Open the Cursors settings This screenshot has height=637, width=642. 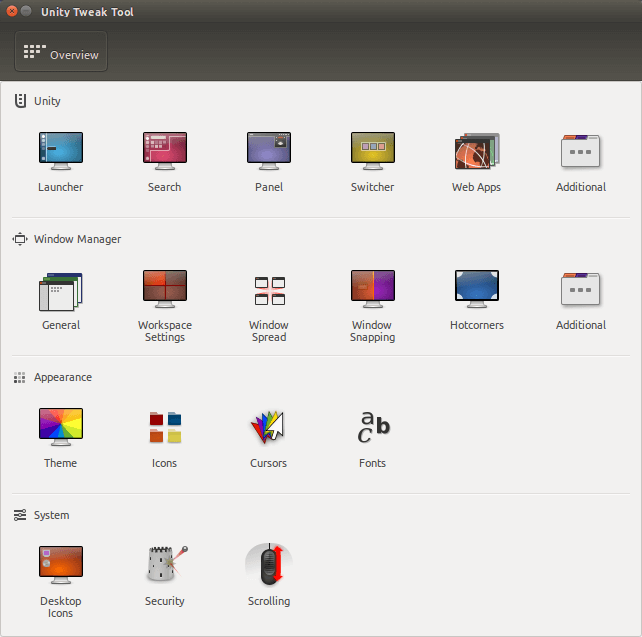[268, 427]
